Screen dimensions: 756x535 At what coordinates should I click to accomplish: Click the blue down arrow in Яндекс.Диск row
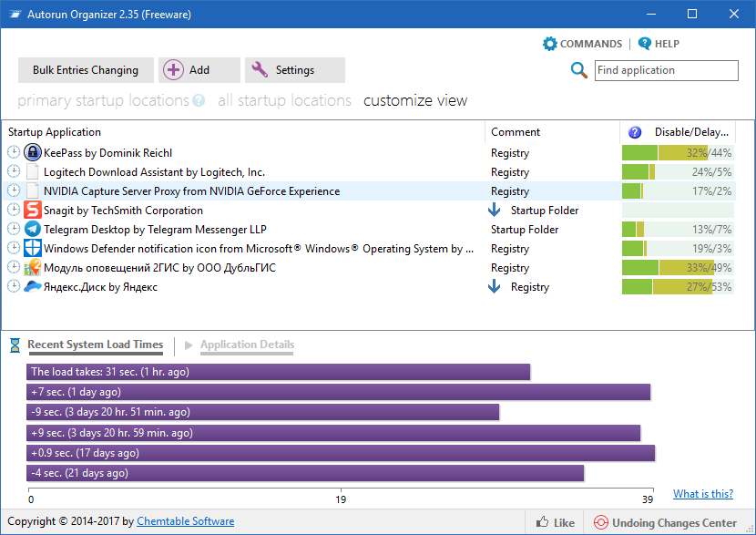495,286
